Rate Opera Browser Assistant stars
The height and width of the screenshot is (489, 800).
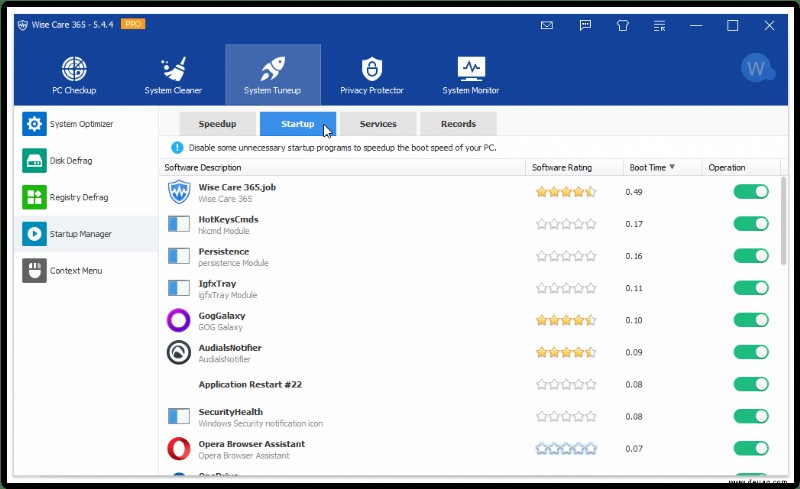pos(566,449)
